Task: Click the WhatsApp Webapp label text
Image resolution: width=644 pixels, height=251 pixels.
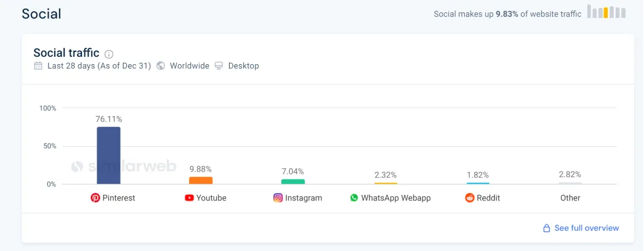Action: tap(396, 198)
